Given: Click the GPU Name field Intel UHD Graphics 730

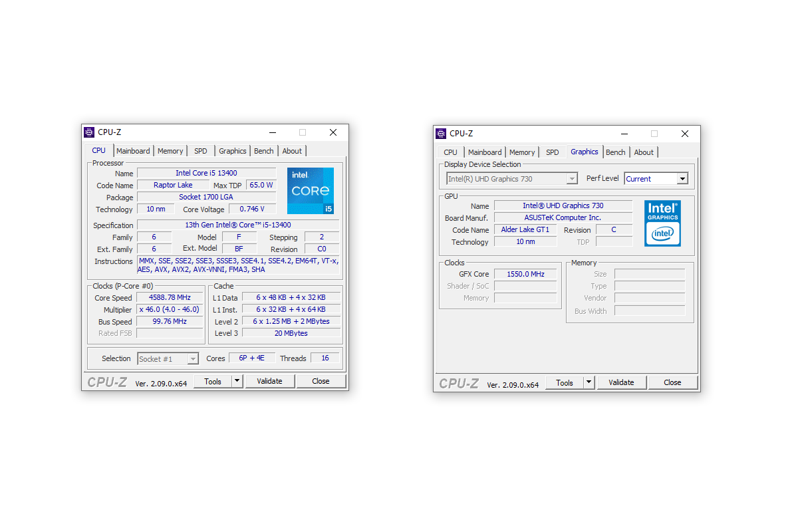Looking at the screenshot, I should 563,205.
